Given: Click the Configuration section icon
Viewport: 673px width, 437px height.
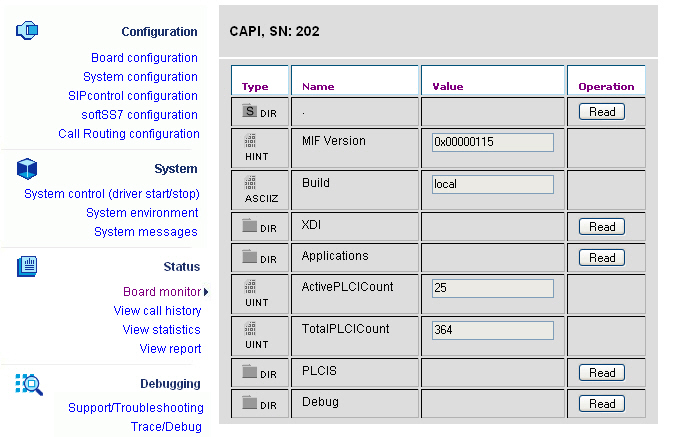Looking at the screenshot, I should point(26,31).
